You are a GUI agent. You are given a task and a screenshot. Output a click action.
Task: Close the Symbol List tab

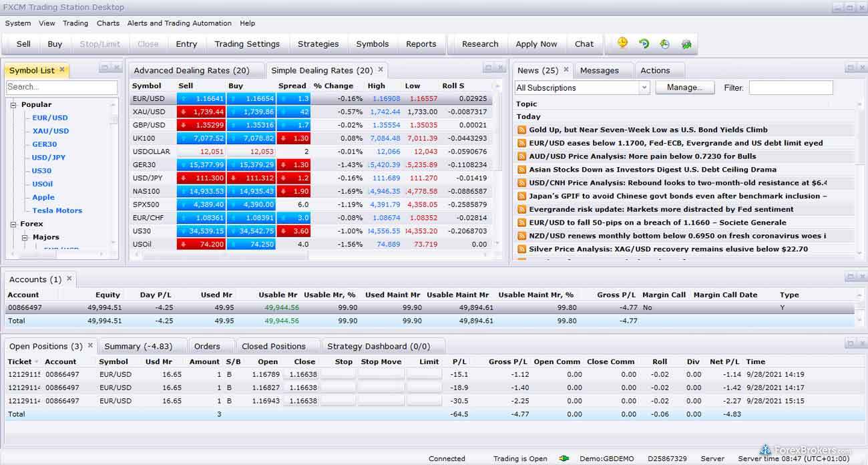click(62, 69)
